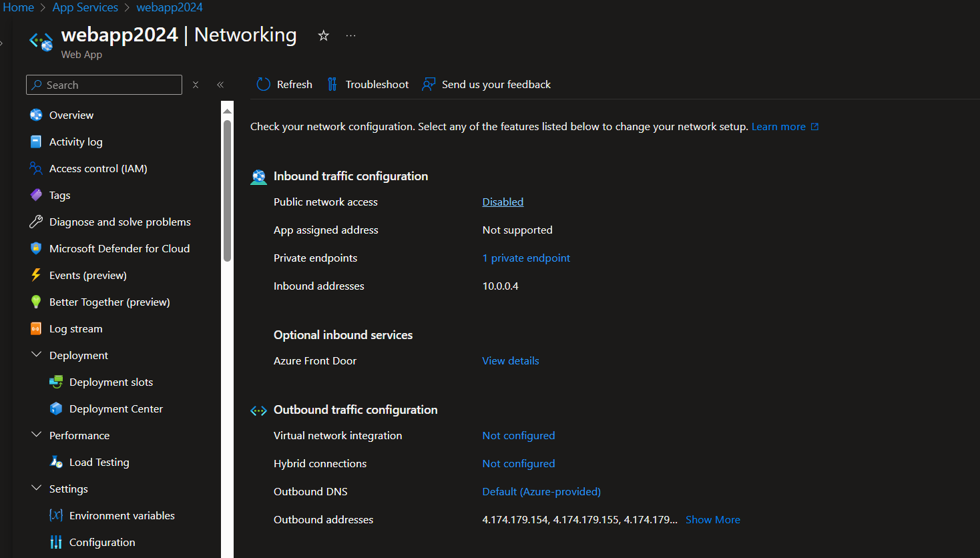This screenshot has height=558, width=980.
Task: Open the external link icon beside Learn more
Action: click(x=814, y=127)
